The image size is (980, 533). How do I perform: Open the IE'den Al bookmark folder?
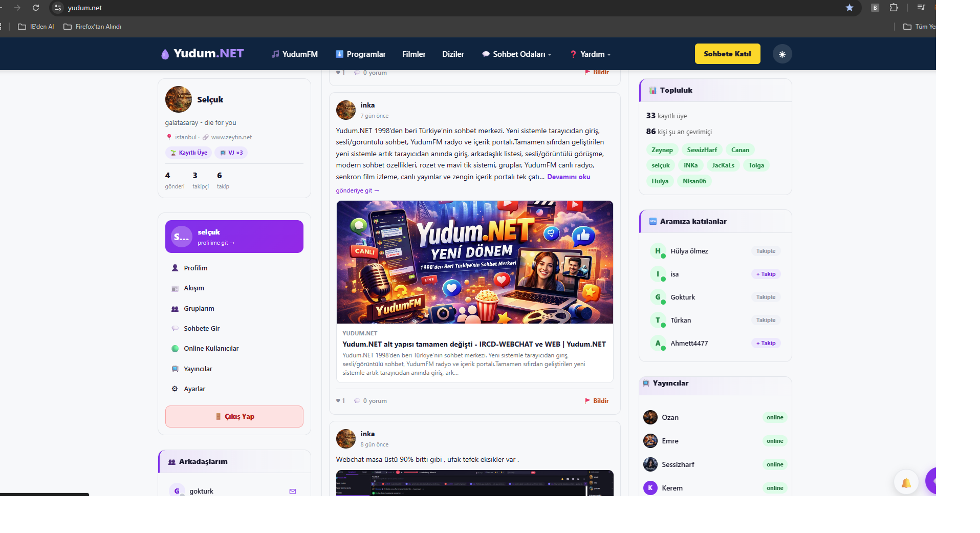[x=36, y=27]
